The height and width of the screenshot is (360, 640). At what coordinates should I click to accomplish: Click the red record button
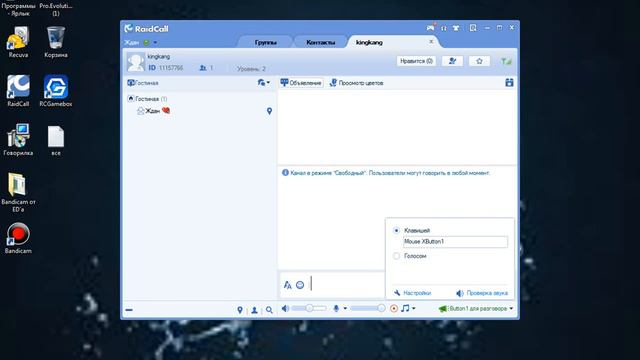tap(394, 309)
